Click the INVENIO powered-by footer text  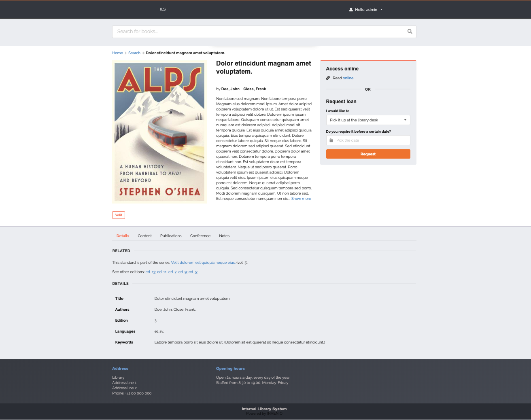264,414
